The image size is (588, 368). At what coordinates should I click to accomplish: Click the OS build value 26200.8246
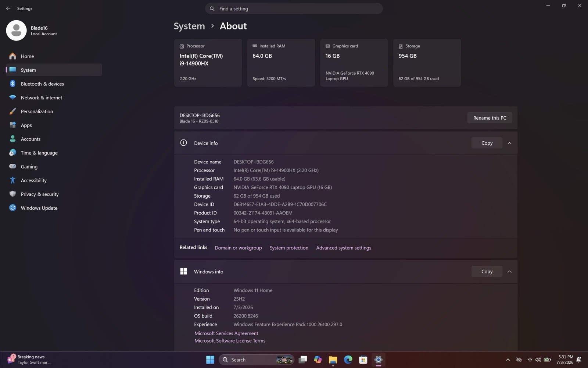point(245,316)
